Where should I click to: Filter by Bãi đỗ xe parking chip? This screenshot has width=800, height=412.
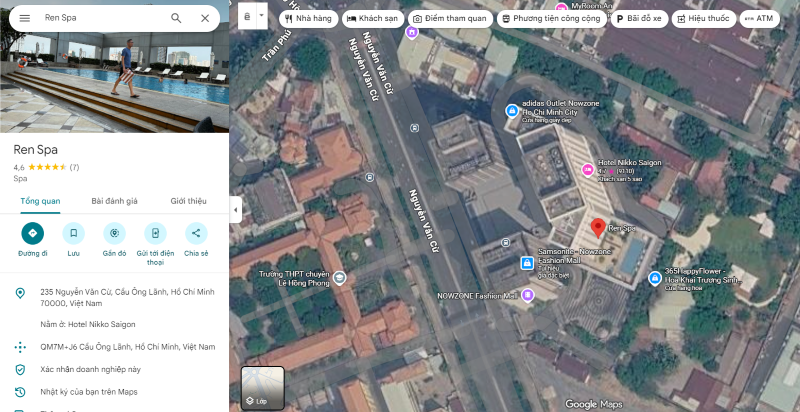[x=639, y=19]
